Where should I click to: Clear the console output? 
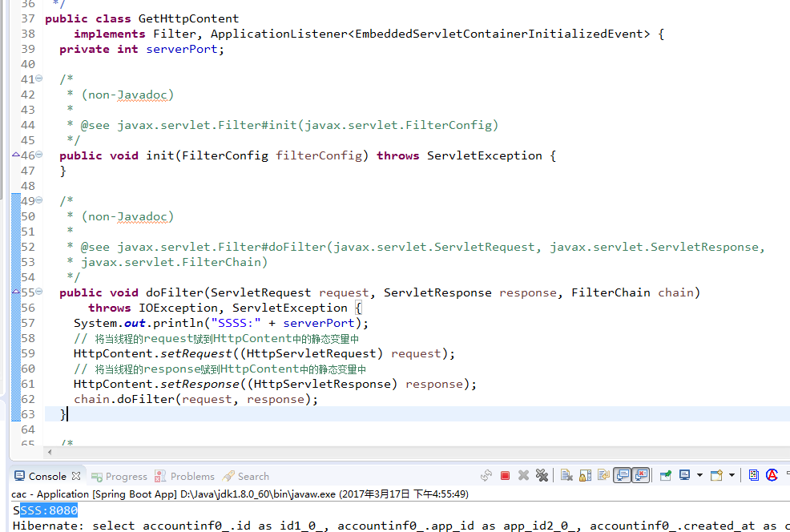point(566,475)
